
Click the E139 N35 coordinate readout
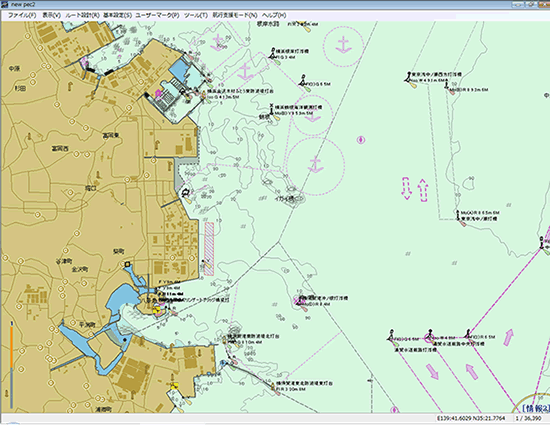471,418
